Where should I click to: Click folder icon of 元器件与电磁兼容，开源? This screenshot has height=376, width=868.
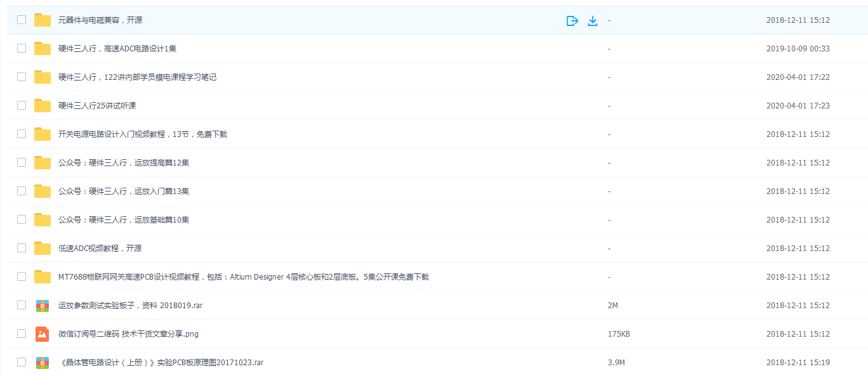43,20
